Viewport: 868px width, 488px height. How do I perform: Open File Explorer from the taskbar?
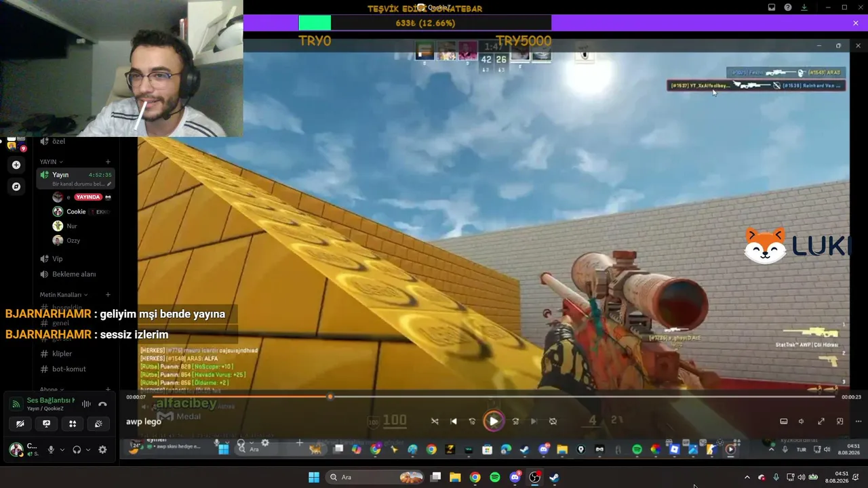pos(455,477)
